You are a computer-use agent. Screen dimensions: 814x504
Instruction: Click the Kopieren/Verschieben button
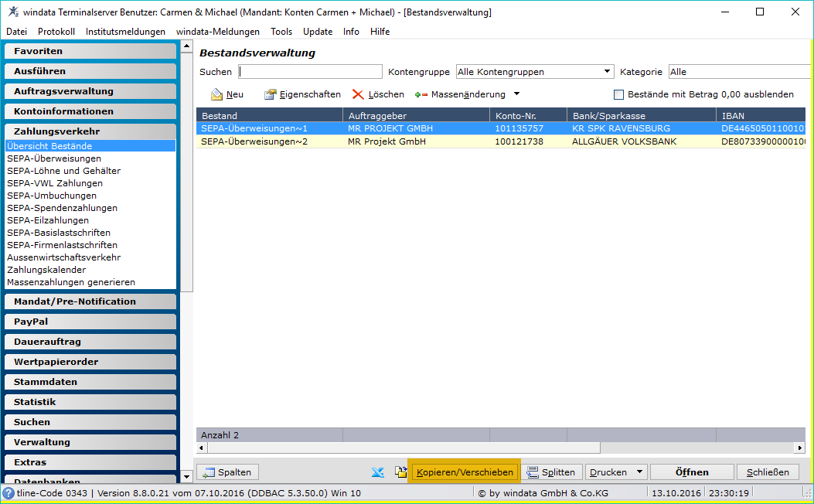coord(465,472)
